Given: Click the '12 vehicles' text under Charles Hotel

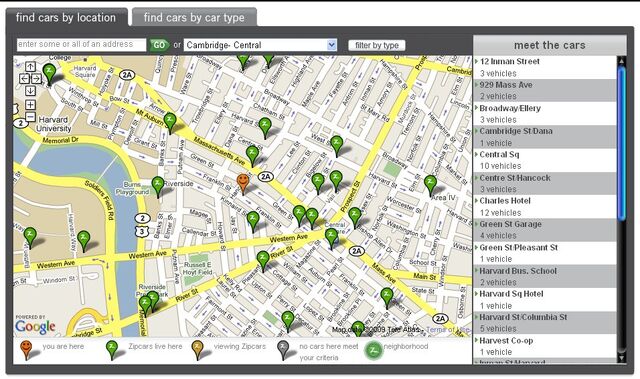Looking at the screenshot, I should click(500, 213).
